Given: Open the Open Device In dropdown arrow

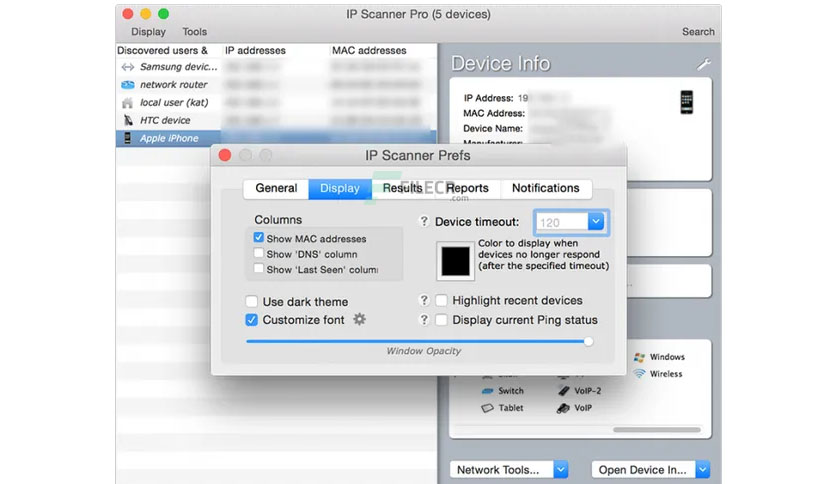Looking at the screenshot, I should [703, 470].
